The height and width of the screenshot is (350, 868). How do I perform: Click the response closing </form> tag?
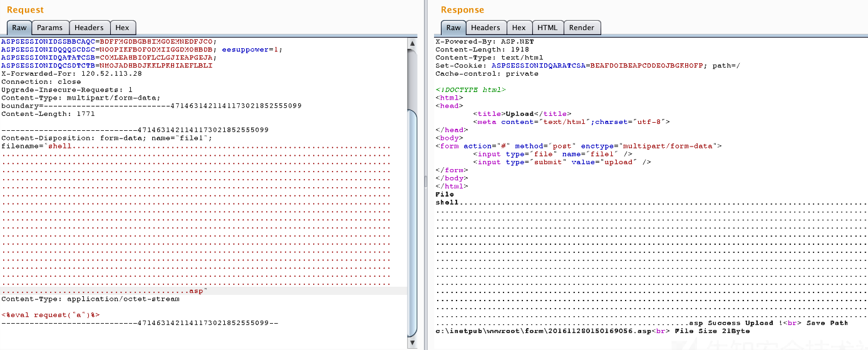[452, 170]
